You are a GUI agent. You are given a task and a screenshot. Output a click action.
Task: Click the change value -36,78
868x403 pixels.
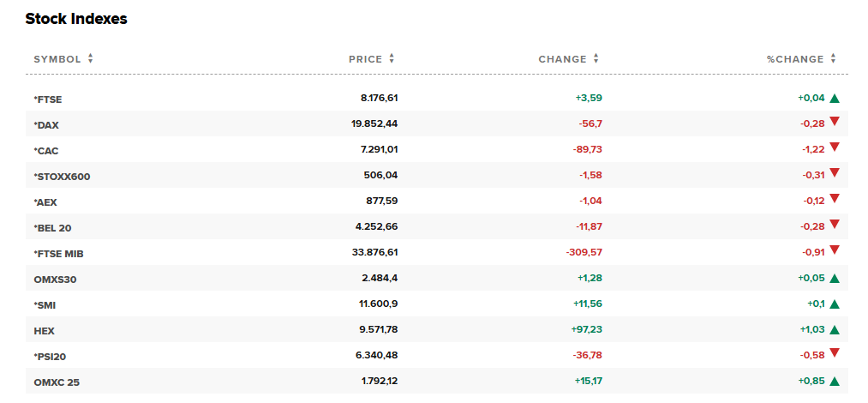588,355
